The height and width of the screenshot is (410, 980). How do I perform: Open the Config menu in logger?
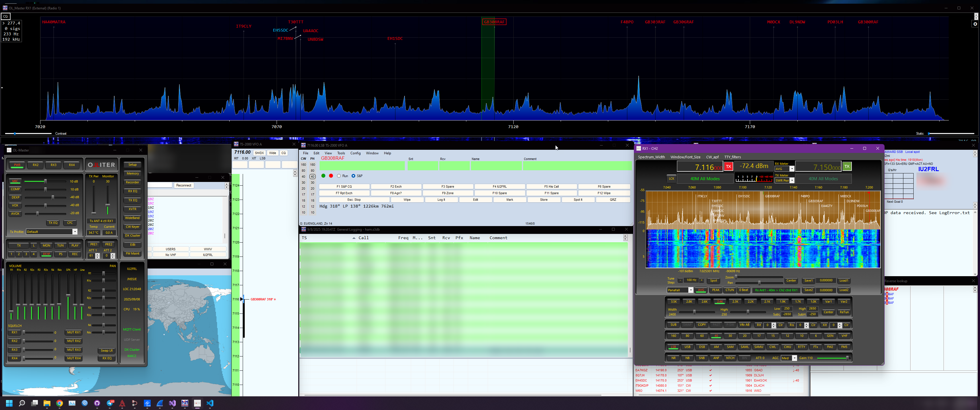click(x=355, y=153)
